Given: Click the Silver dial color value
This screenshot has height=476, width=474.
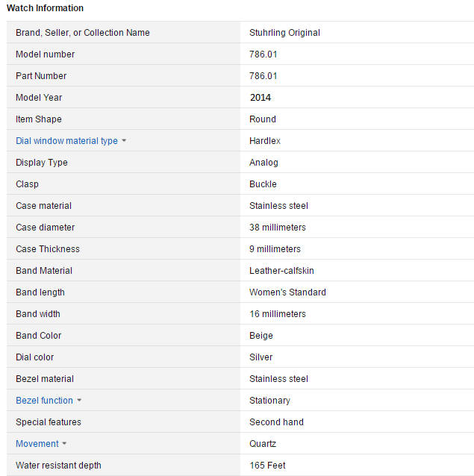Looking at the screenshot, I should [x=261, y=357].
